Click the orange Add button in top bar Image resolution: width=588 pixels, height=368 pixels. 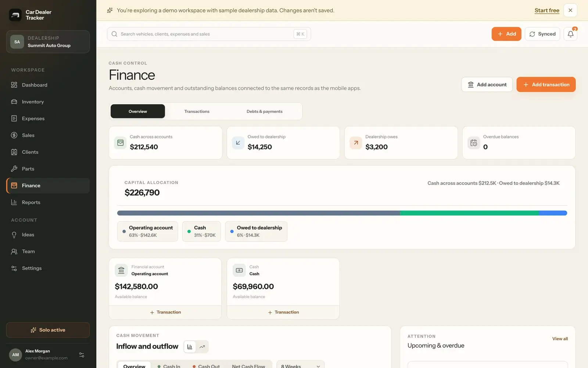coord(506,34)
